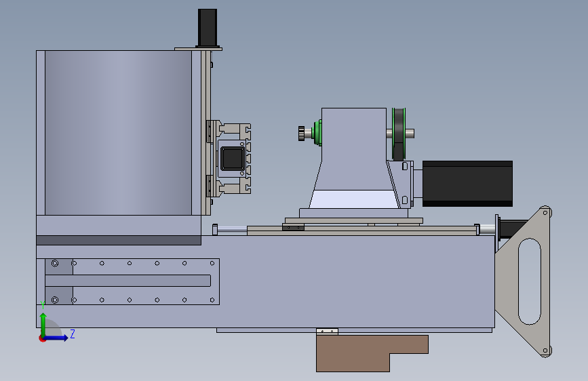Select the linear guide rail on the base top
The width and height of the screenshot is (588, 381).
[362, 230]
